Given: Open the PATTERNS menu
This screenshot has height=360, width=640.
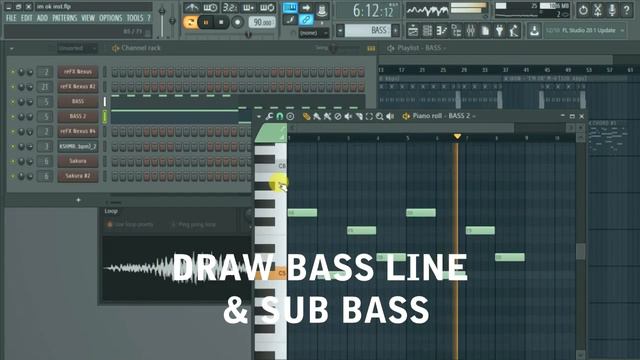Looking at the screenshot, I should click(64, 18).
